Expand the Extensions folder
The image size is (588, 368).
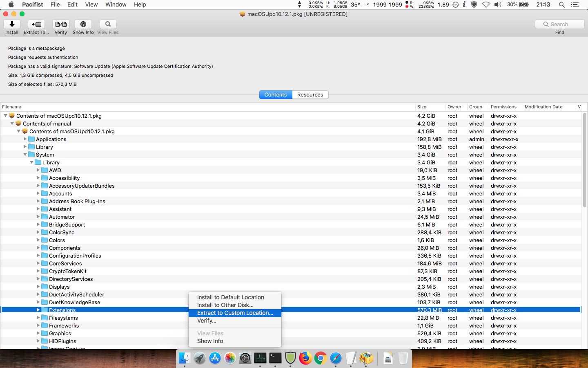click(x=38, y=310)
